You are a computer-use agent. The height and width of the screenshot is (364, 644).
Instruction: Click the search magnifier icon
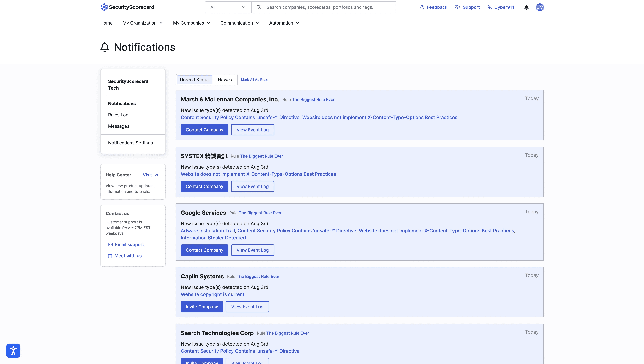259,7
